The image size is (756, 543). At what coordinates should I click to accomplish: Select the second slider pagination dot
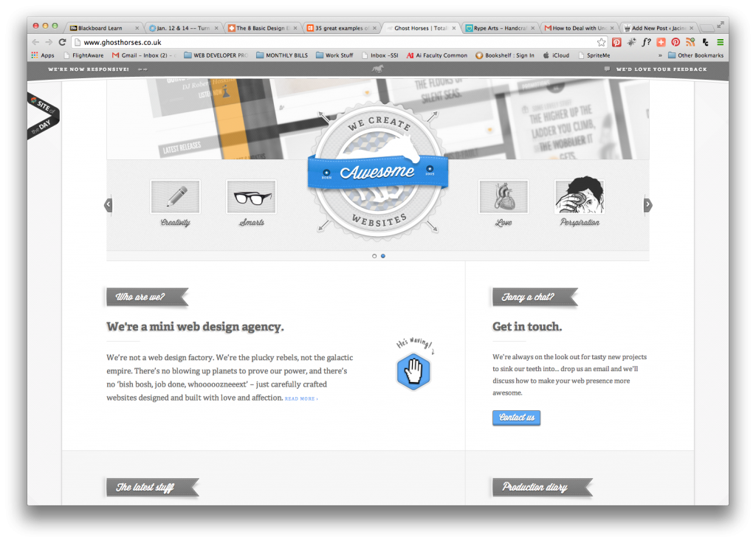[383, 256]
